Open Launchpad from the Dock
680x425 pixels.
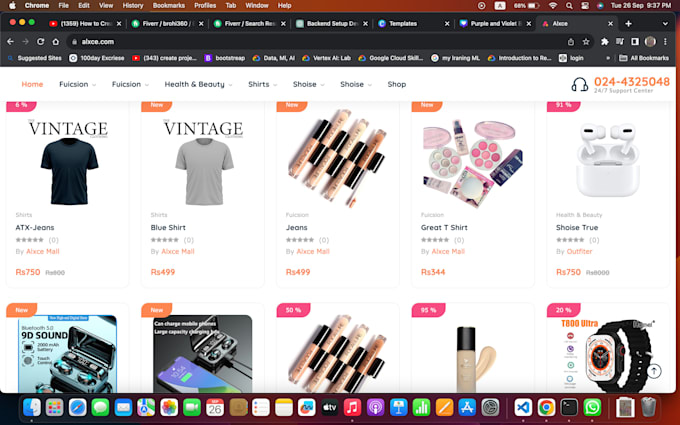coord(55,407)
